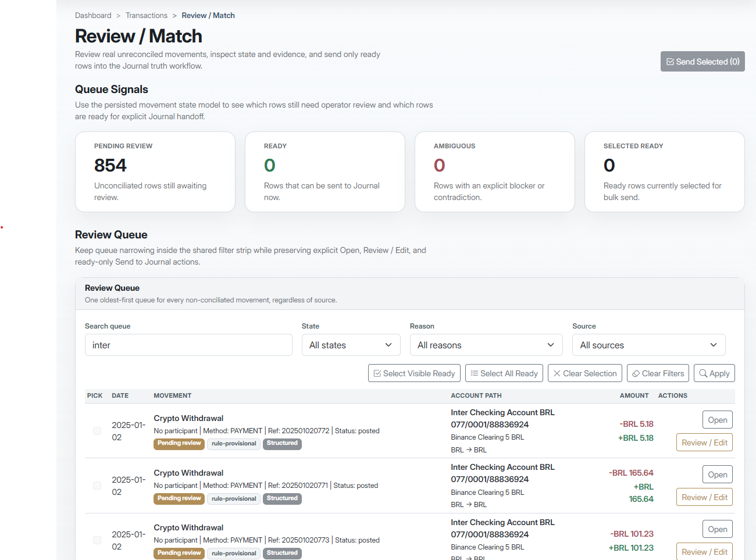Select the pick checkbox for Ref 202501020773 row
This screenshot has width=756, height=560.
click(x=97, y=540)
